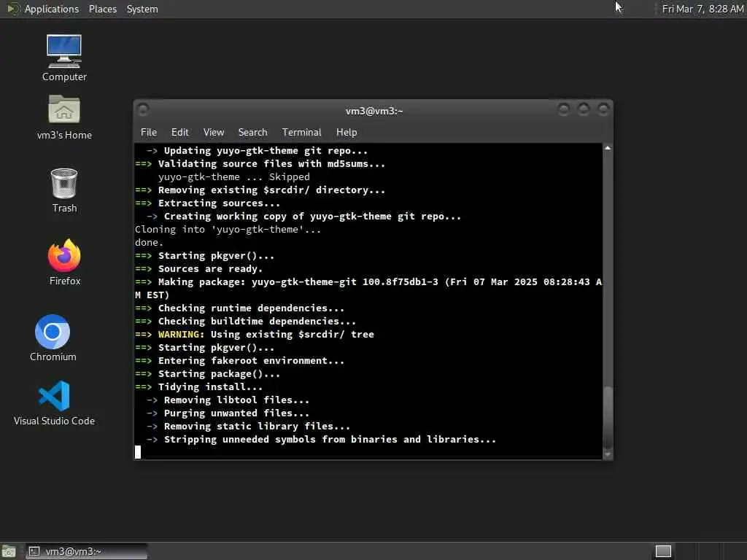This screenshot has width=747, height=560.
Task: Open the terminal View menu
Action: [214, 133]
